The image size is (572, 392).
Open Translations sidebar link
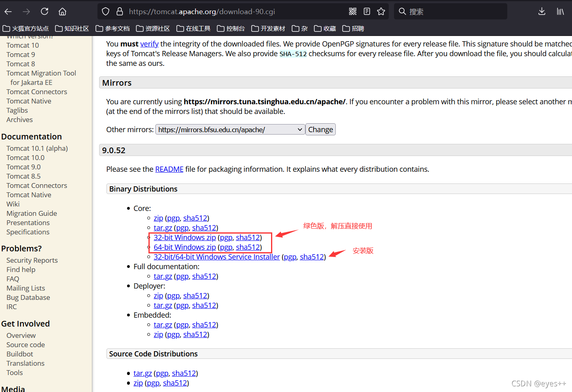click(25, 363)
